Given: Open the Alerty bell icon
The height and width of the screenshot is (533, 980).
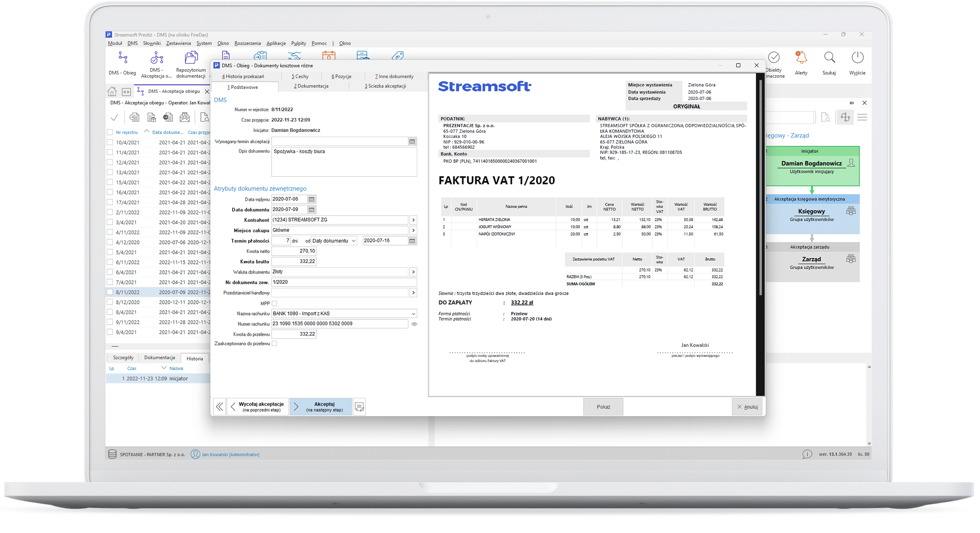Looking at the screenshot, I should click(x=801, y=58).
